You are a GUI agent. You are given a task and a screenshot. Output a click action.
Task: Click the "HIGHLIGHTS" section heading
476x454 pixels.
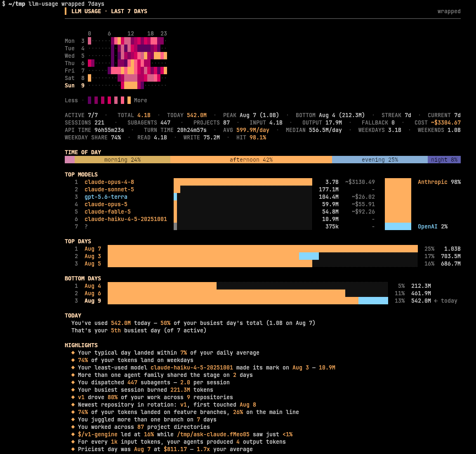(81, 345)
